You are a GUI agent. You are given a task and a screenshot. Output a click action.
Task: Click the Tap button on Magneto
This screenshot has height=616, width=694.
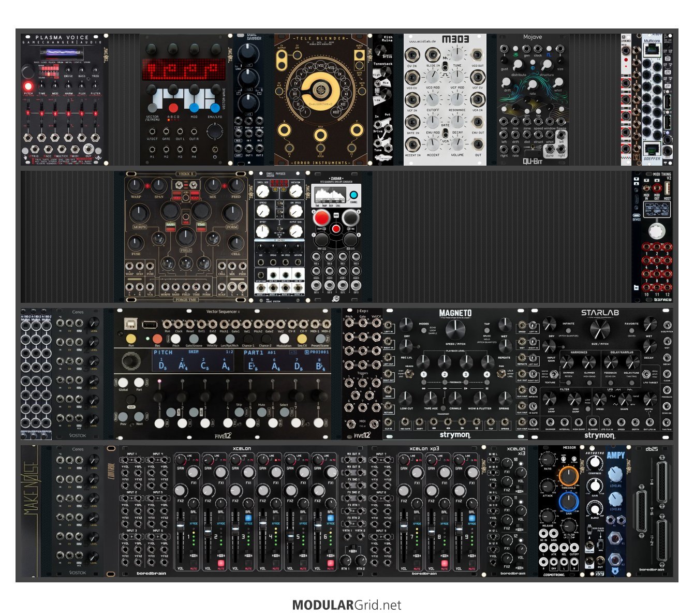(487, 330)
